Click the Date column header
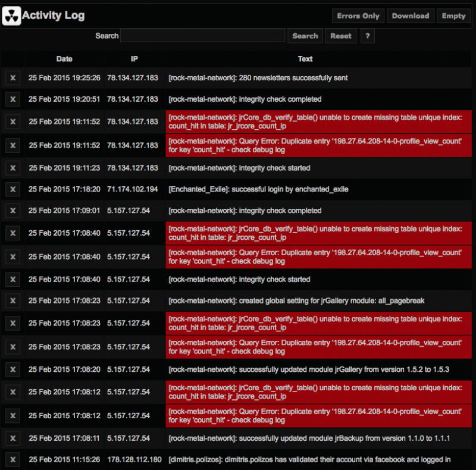Viewport: 476px width, 470px height. click(64, 59)
